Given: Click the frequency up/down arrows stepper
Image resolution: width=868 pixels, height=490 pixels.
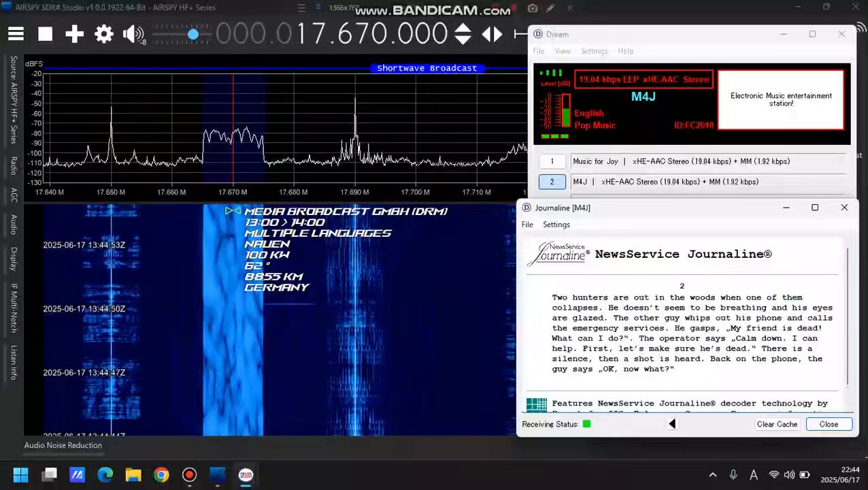Looking at the screenshot, I should pos(463,34).
